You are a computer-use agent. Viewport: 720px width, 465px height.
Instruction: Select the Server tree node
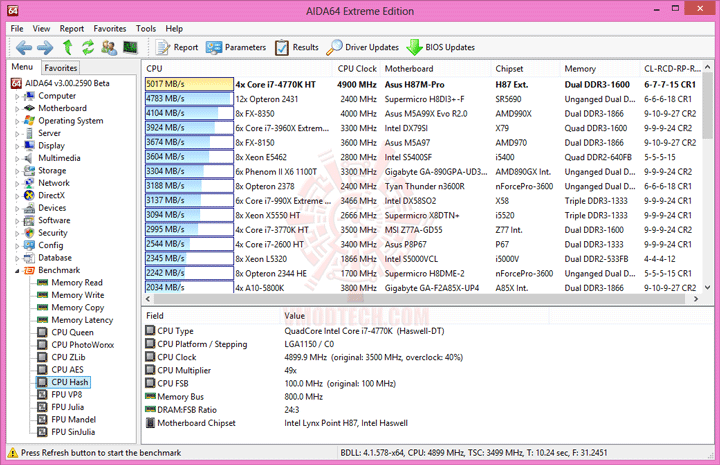coord(49,133)
